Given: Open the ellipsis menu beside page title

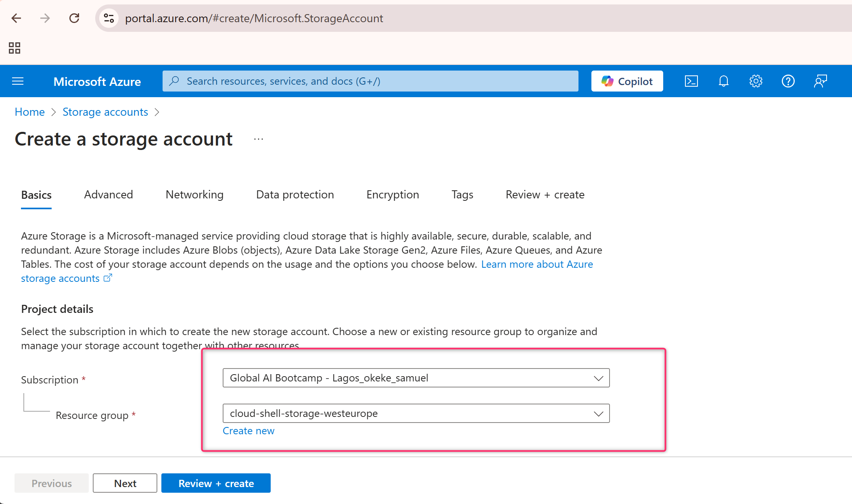Looking at the screenshot, I should coord(259,140).
